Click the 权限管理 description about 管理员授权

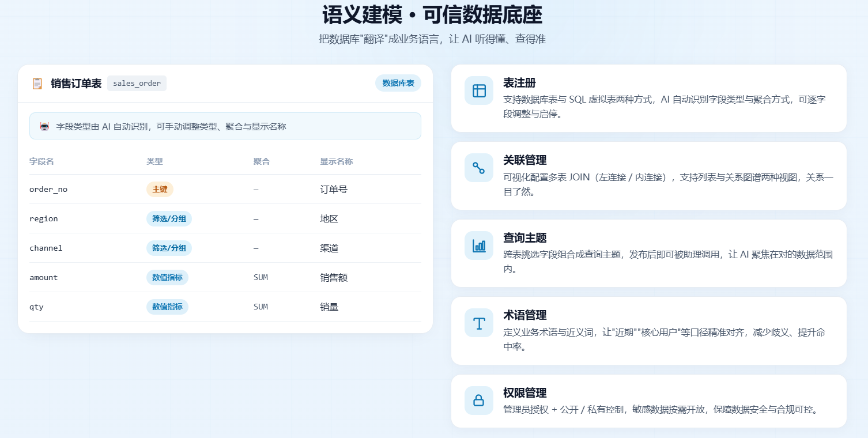click(x=661, y=410)
